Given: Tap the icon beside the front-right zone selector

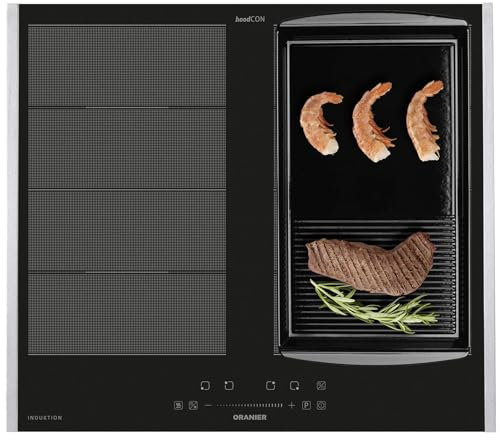Looking at the screenshot, I should pyautogui.click(x=321, y=386).
